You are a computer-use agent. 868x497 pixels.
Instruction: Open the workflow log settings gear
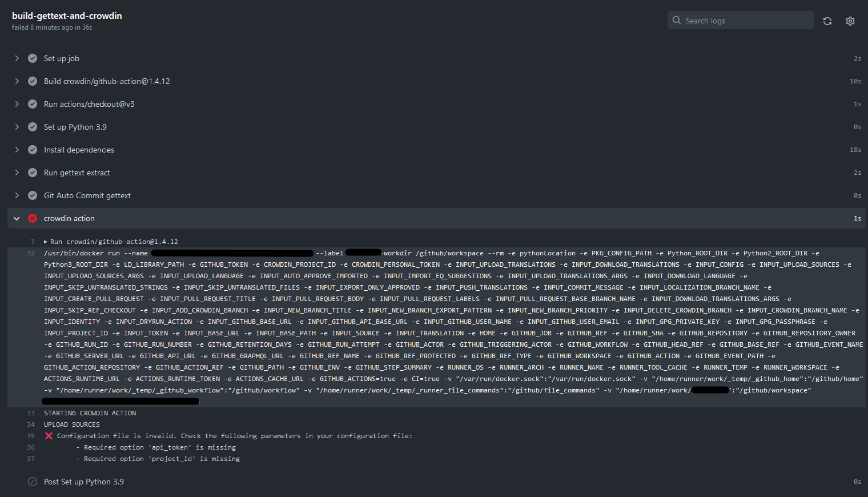click(850, 21)
